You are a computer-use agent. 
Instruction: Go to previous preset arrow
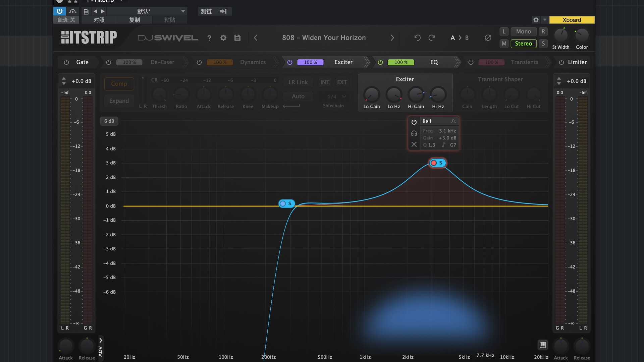click(256, 38)
